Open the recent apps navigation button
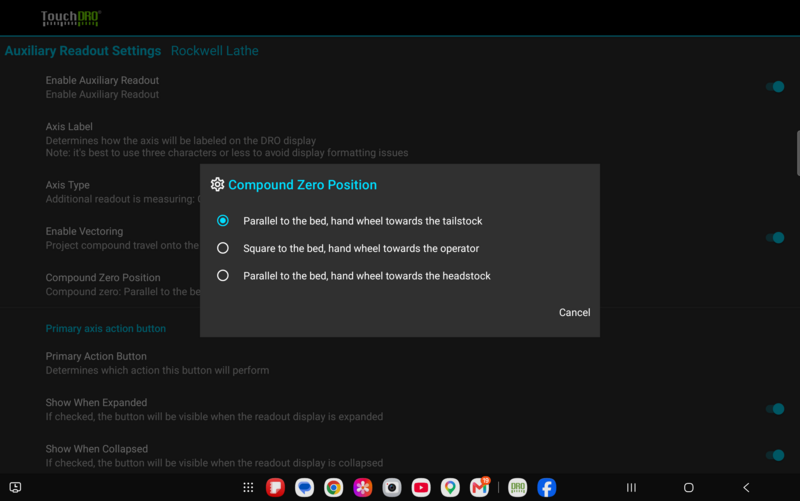This screenshot has height=501, width=800. pyautogui.click(x=631, y=488)
